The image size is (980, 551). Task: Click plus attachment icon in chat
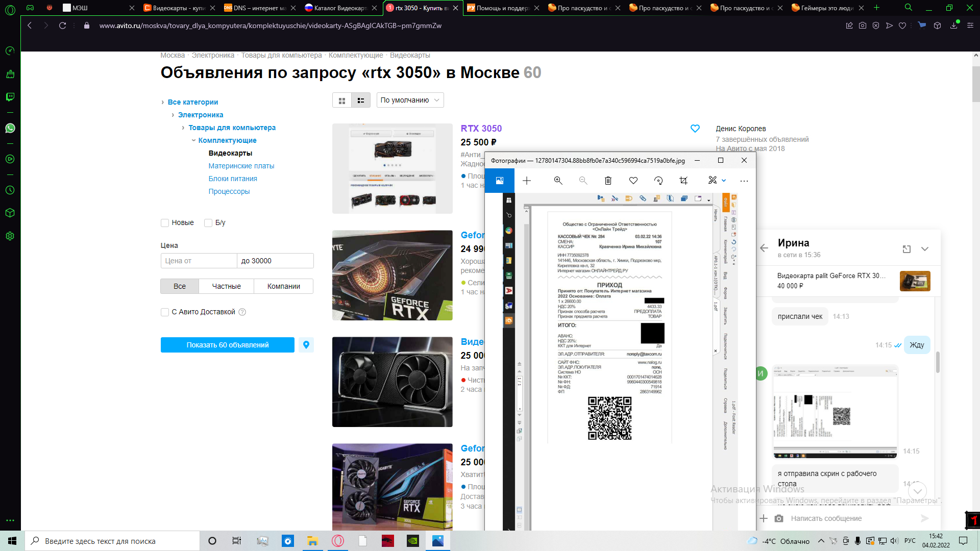click(x=764, y=518)
